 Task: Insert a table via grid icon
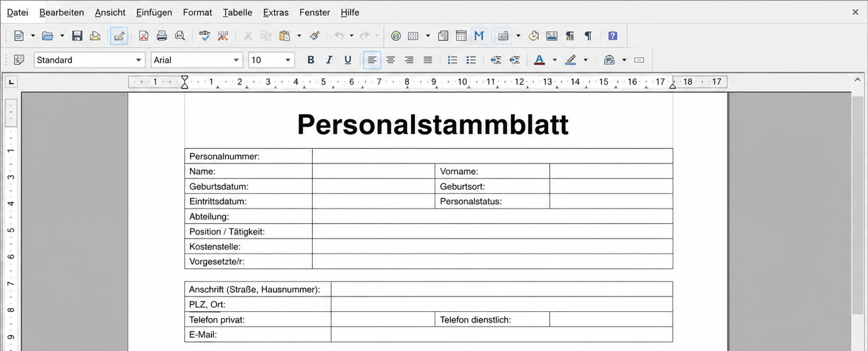(x=413, y=36)
